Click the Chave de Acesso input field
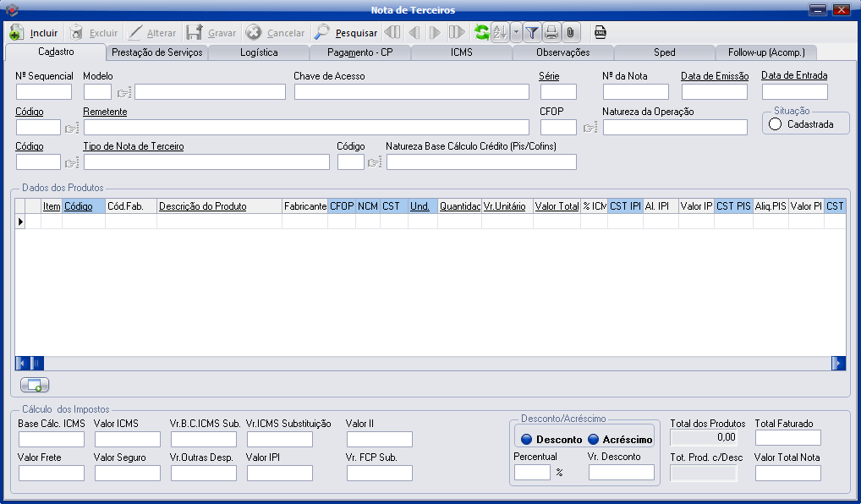This screenshot has height=504, width=861. [x=412, y=92]
